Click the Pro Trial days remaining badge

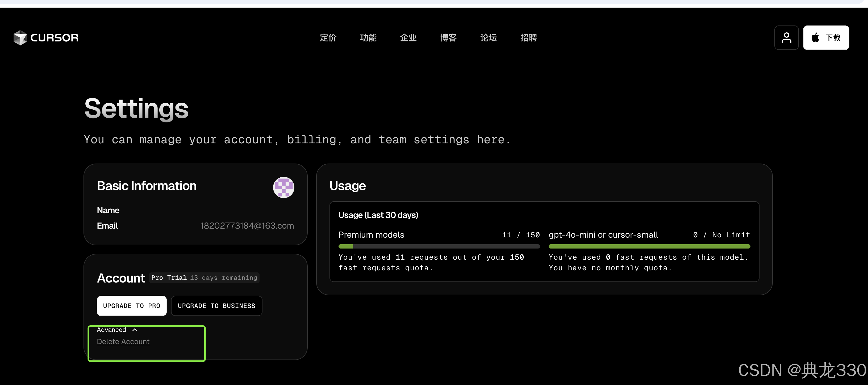click(x=204, y=278)
